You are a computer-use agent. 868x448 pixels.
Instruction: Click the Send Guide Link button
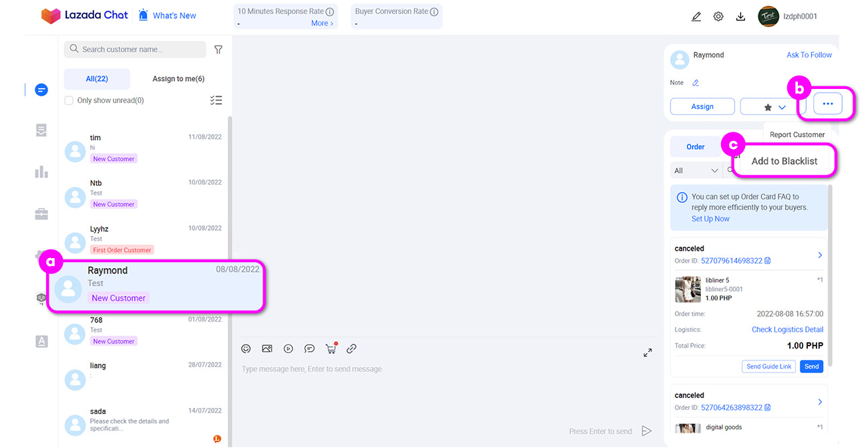[x=768, y=366]
